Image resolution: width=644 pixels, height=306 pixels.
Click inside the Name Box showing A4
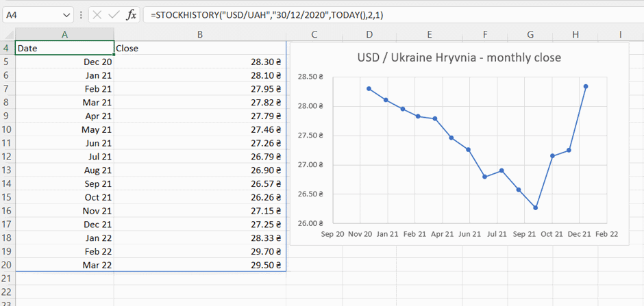(x=31, y=14)
